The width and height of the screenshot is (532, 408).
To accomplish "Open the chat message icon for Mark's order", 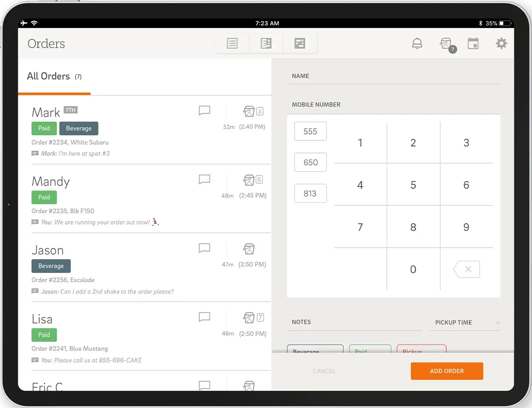I will [x=204, y=110].
